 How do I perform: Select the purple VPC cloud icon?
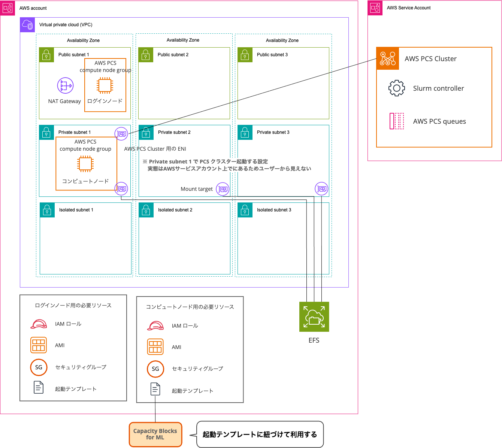pos(27,25)
